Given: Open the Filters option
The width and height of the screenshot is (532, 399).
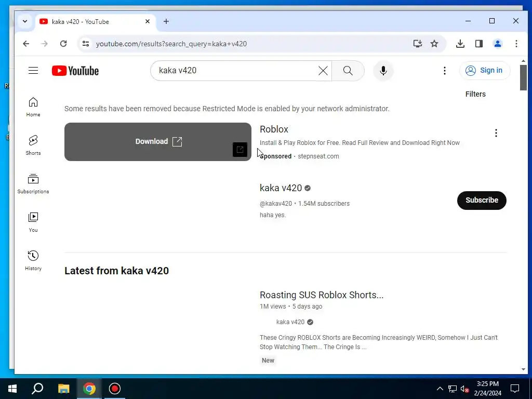Looking at the screenshot, I should 475,94.
